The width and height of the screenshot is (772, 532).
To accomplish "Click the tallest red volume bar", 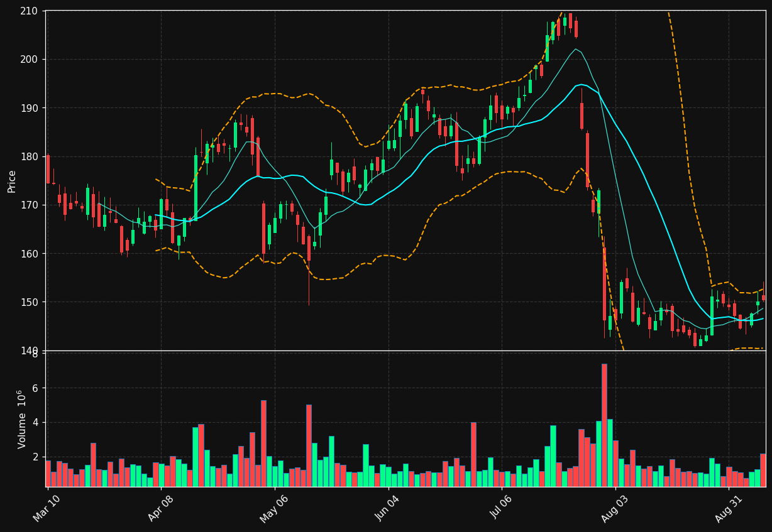I will pos(604,425).
